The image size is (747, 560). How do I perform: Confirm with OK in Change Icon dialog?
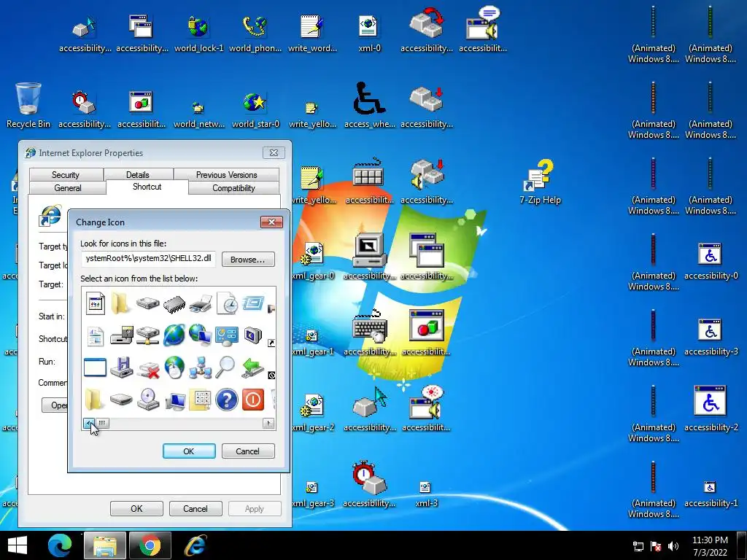[189, 451]
